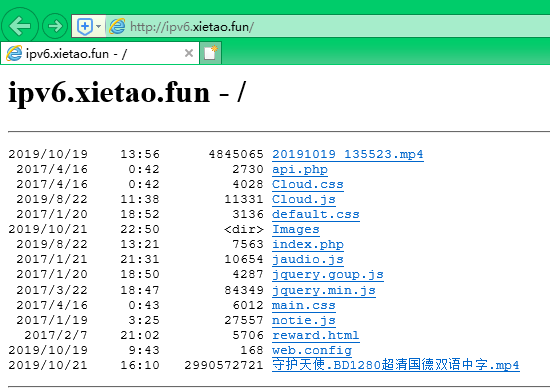Open the default.css link
Viewport: 550px width, 392px height.
316,215
